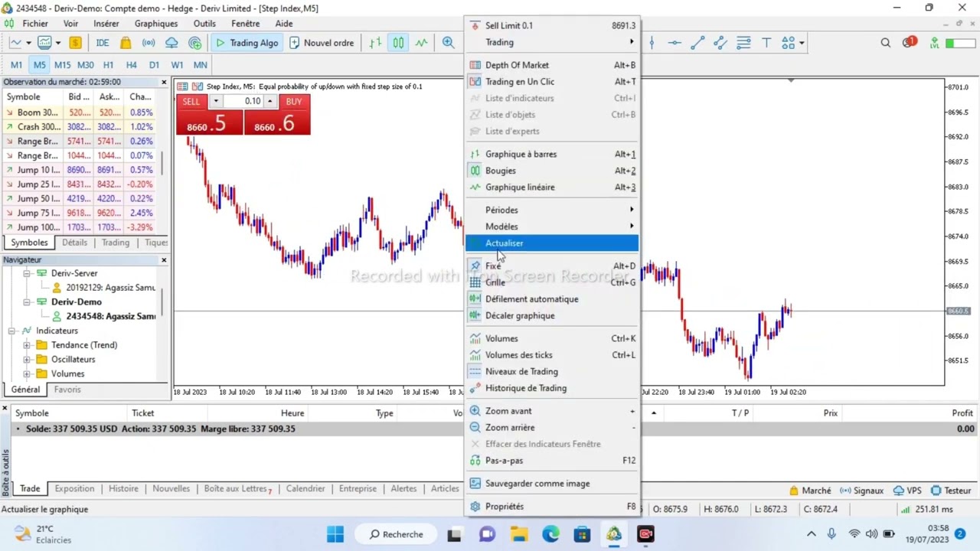
Task: Click the Market Watch vertical scrollbar
Action: tap(162, 162)
